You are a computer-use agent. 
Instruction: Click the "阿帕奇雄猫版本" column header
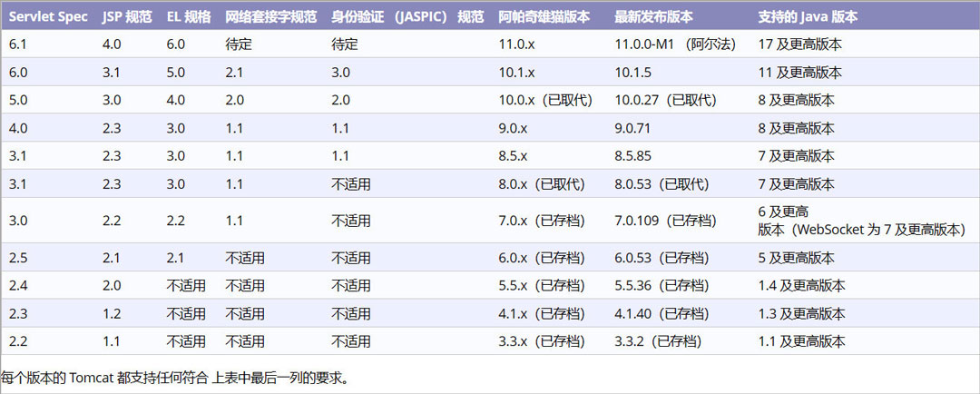(544, 17)
